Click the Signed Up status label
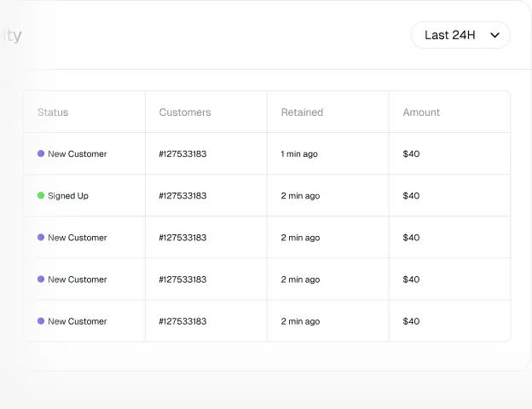Viewport: 532px width, 409px height. [68, 196]
